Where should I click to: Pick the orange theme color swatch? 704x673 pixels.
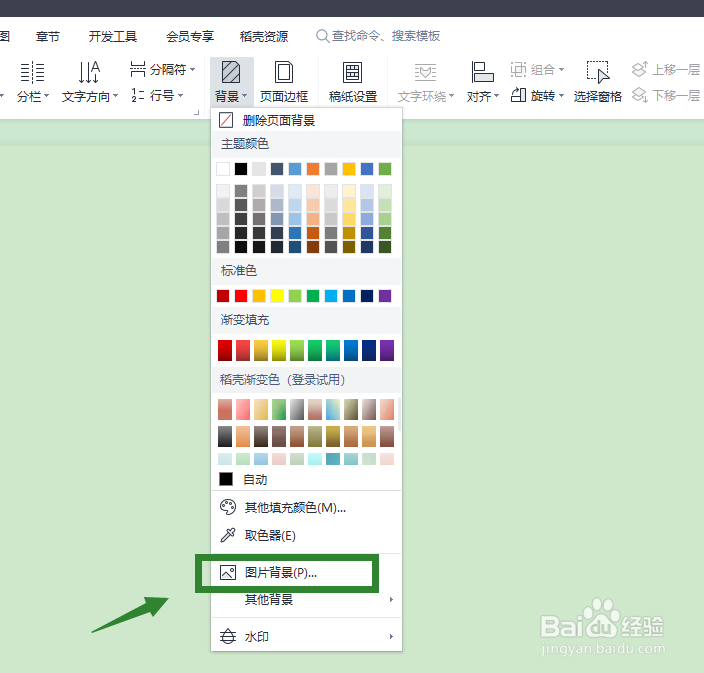pos(313,169)
